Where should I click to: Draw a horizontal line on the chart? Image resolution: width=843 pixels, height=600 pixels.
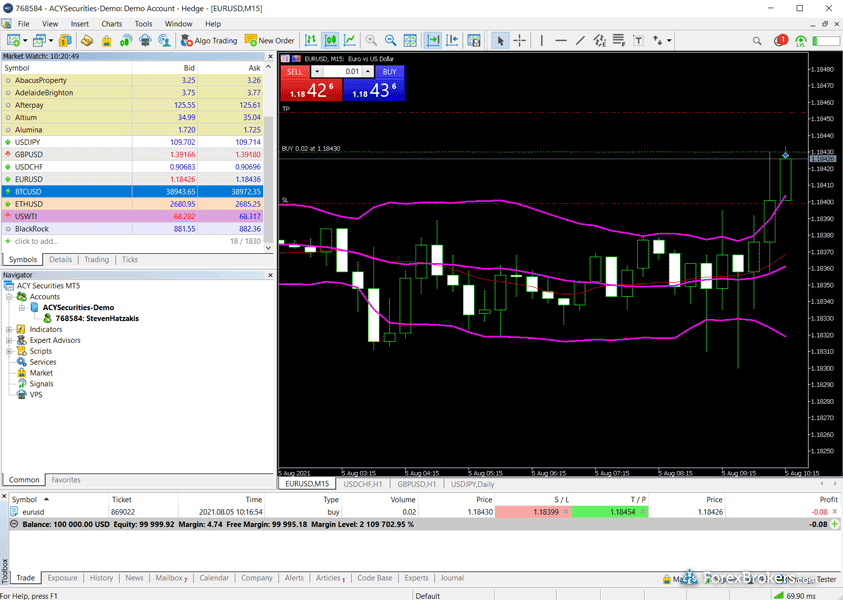pyautogui.click(x=561, y=40)
